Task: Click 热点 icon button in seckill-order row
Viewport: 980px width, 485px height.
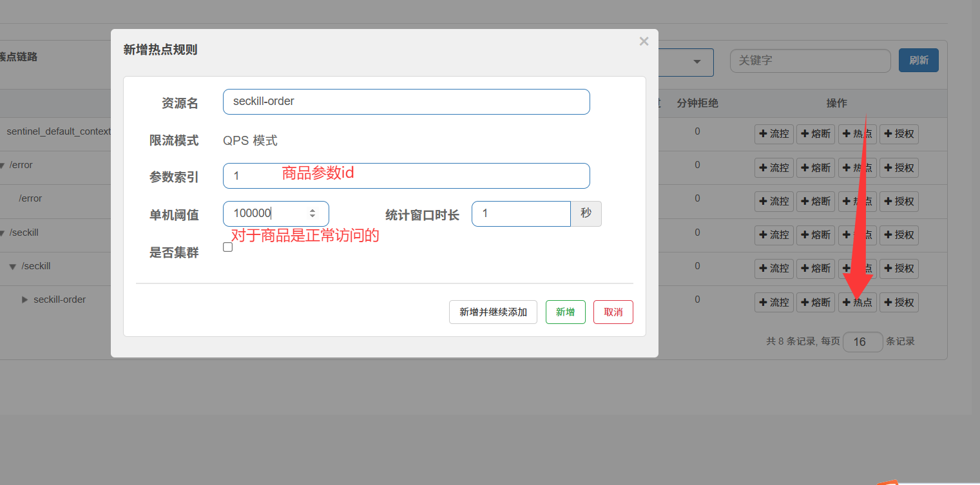Action: pyautogui.click(x=858, y=302)
